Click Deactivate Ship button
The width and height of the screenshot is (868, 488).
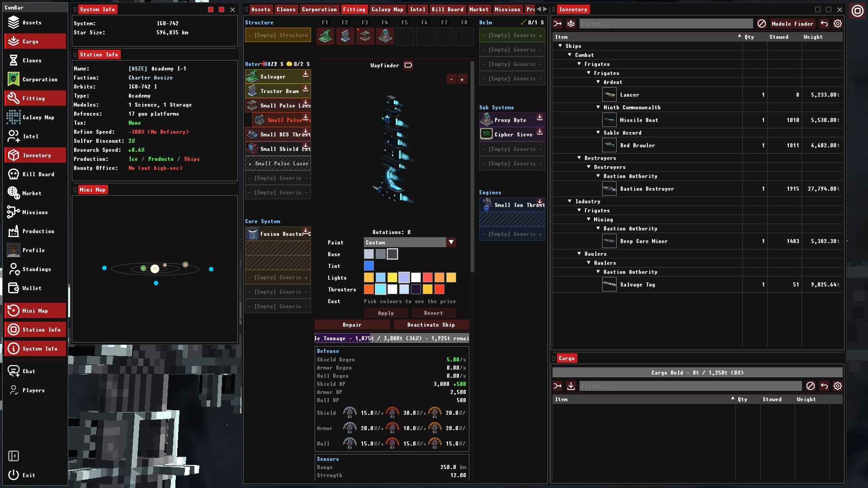click(x=431, y=324)
